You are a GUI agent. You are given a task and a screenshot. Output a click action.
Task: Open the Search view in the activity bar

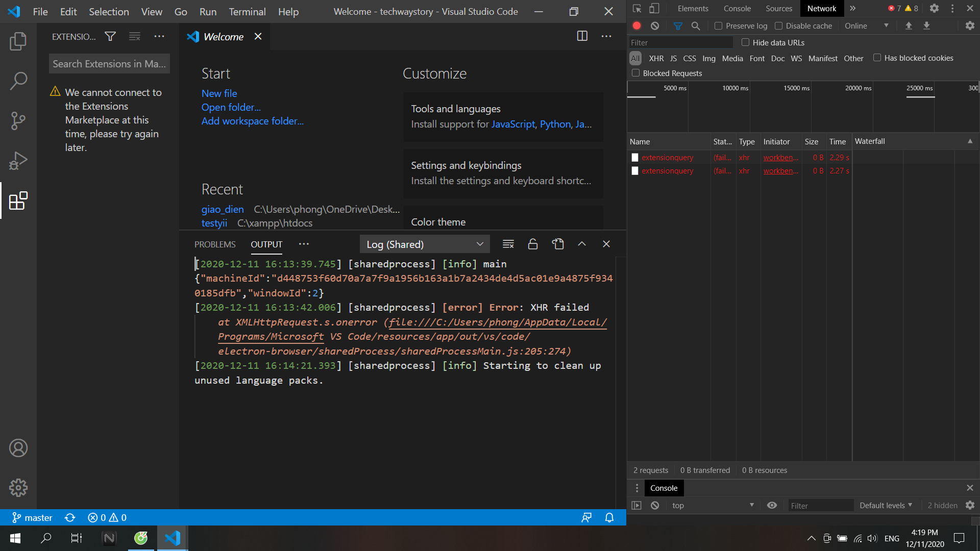18,81
